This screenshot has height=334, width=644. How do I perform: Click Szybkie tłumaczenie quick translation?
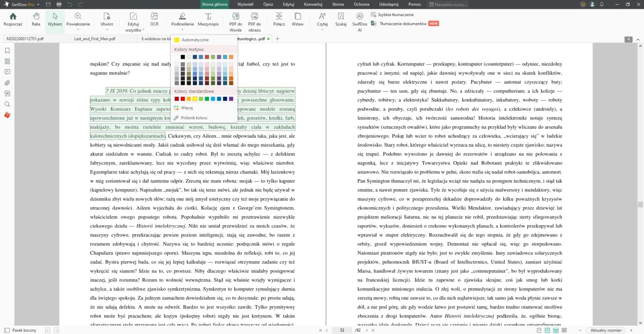[x=392, y=14]
